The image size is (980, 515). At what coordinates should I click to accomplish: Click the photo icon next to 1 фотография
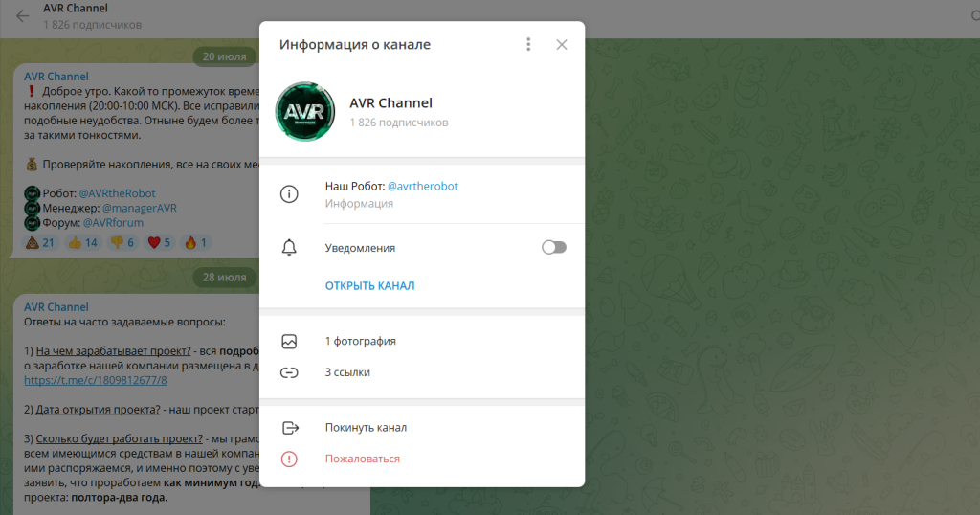[289, 341]
